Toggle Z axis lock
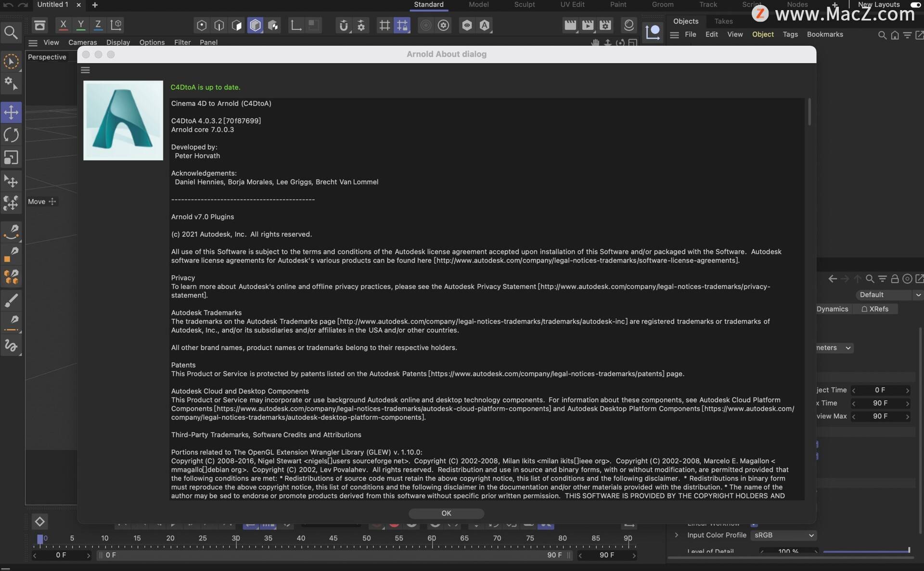Image resolution: width=924 pixels, height=571 pixels. point(98,25)
